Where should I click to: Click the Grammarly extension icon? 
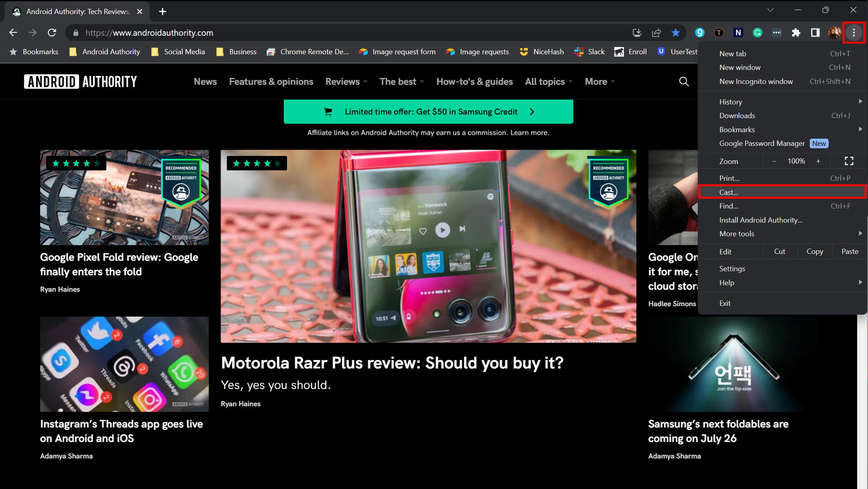pos(757,33)
